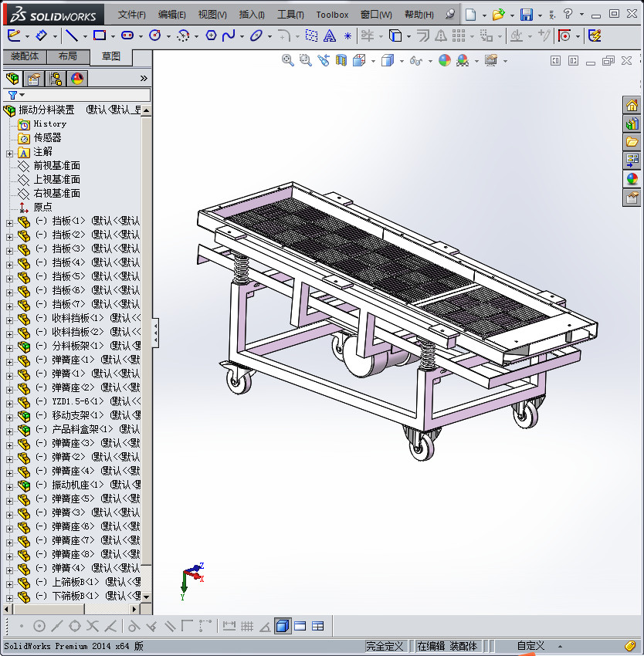This screenshot has width=644, height=656.
Task: Open the File Explorer task pane
Action: pos(632,142)
